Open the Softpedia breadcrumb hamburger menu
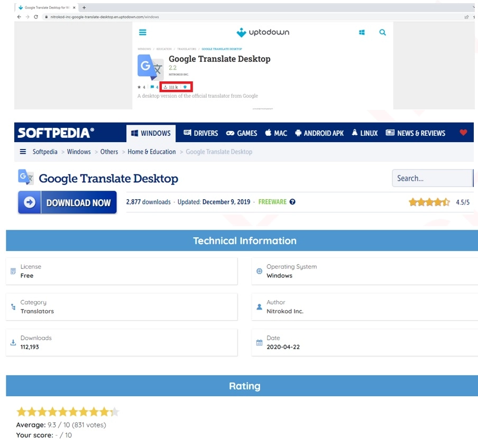 pyautogui.click(x=23, y=152)
